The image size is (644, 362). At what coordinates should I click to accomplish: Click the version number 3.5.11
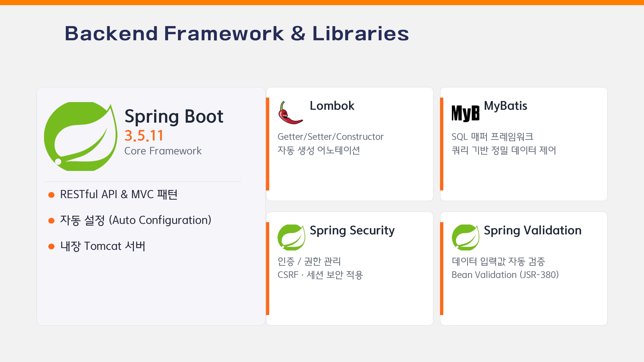[144, 136]
